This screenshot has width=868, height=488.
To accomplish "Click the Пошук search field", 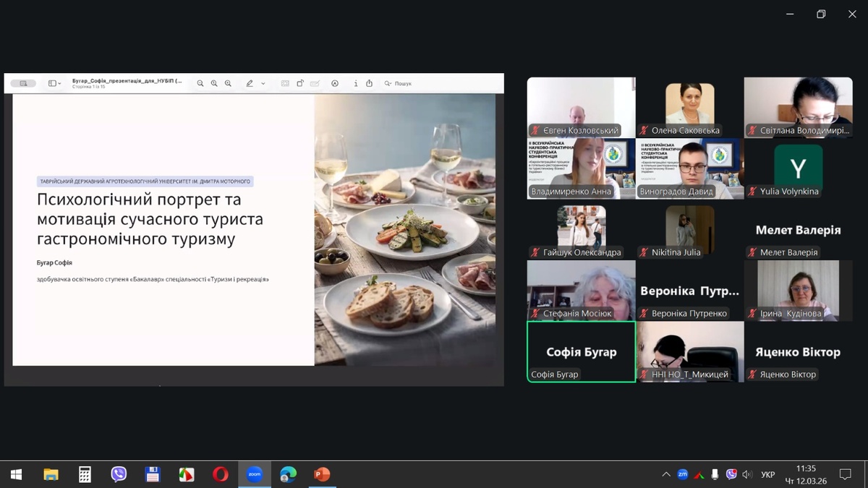I will 404,84.
